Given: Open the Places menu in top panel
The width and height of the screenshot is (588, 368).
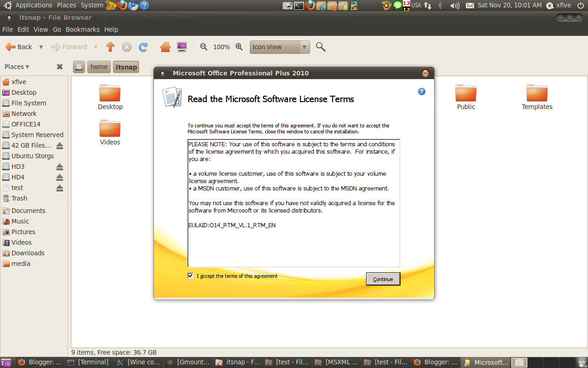Looking at the screenshot, I should [67, 5].
